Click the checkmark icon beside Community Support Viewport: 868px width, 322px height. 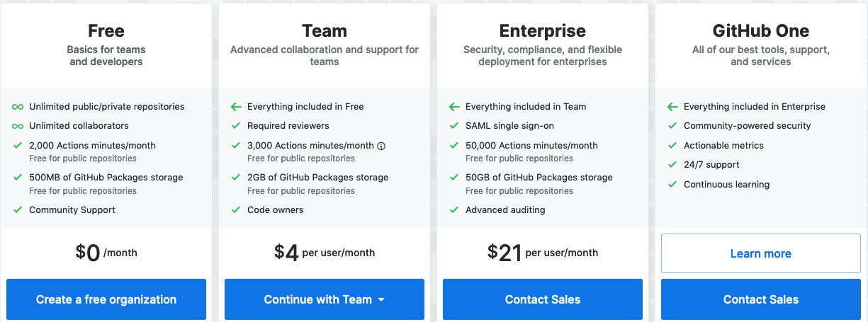click(x=18, y=210)
